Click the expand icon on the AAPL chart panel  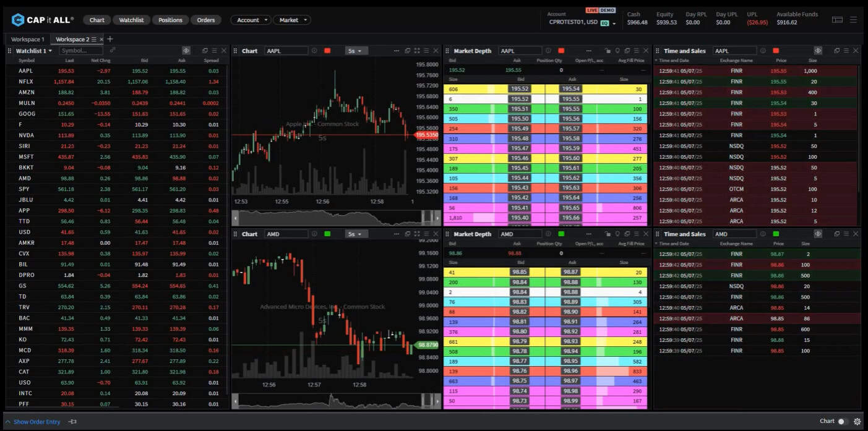pos(417,51)
